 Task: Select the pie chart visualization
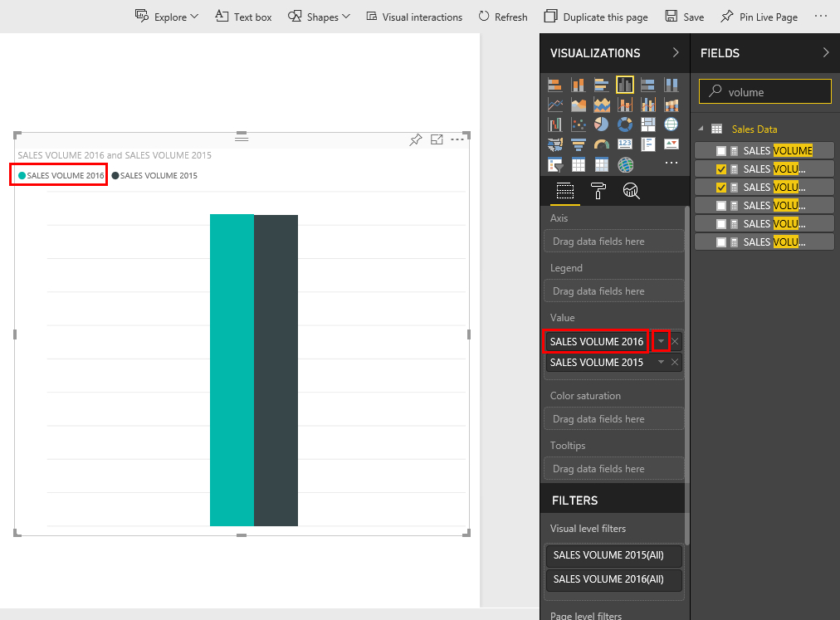pyautogui.click(x=602, y=124)
